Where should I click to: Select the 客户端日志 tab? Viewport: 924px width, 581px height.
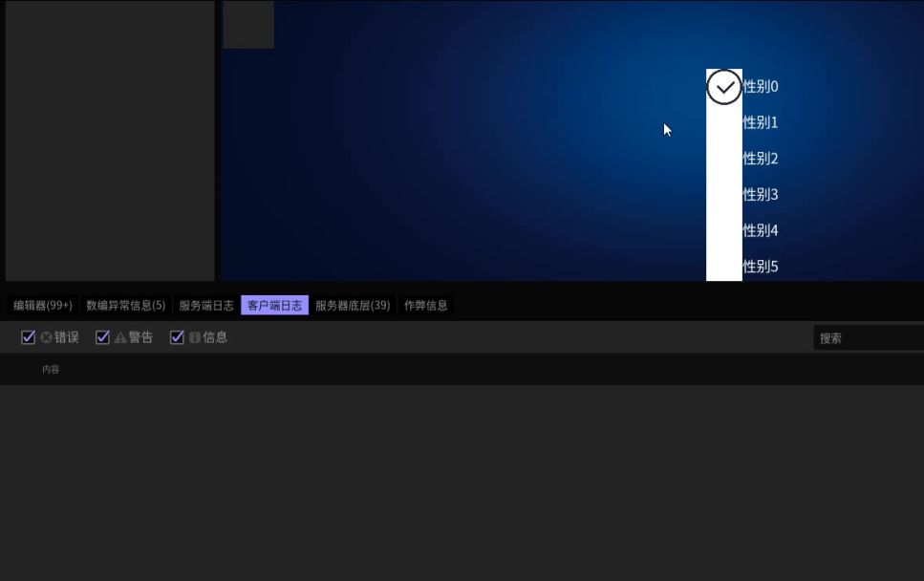(x=274, y=306)
